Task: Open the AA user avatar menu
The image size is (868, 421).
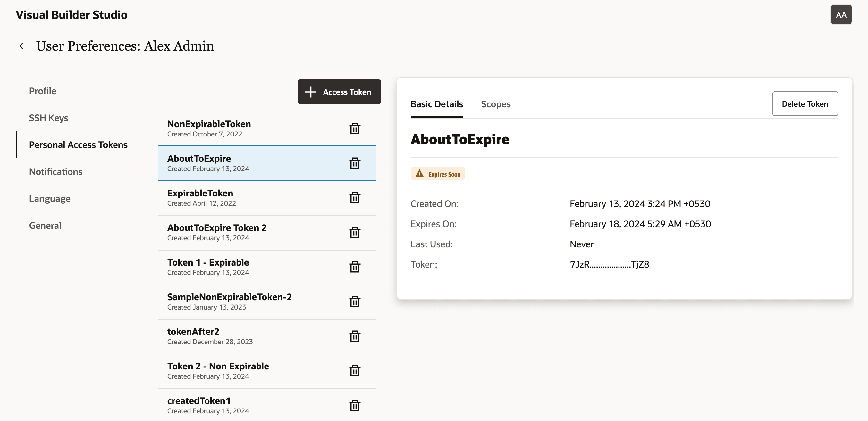Action: click(x=841, y=15)
